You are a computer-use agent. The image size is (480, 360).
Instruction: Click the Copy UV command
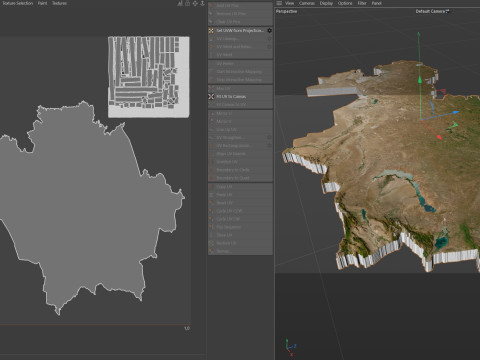pos(240,187)
